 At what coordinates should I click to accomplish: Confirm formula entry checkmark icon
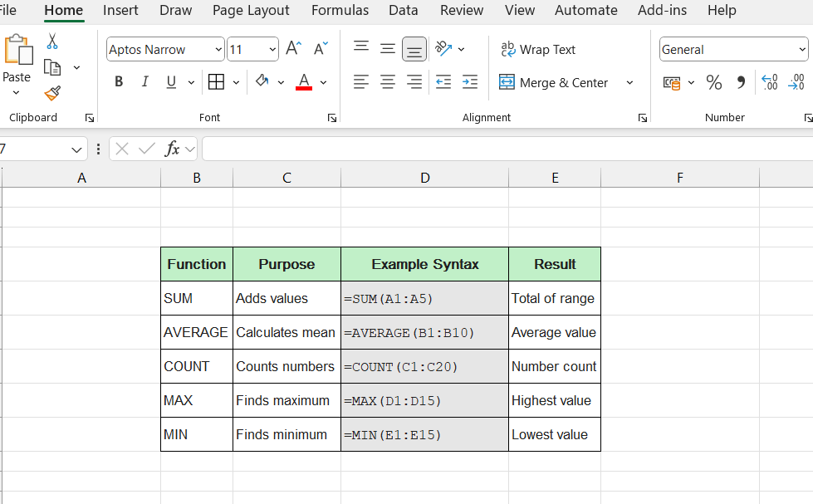pyautogui.click(x=147, y=149)
